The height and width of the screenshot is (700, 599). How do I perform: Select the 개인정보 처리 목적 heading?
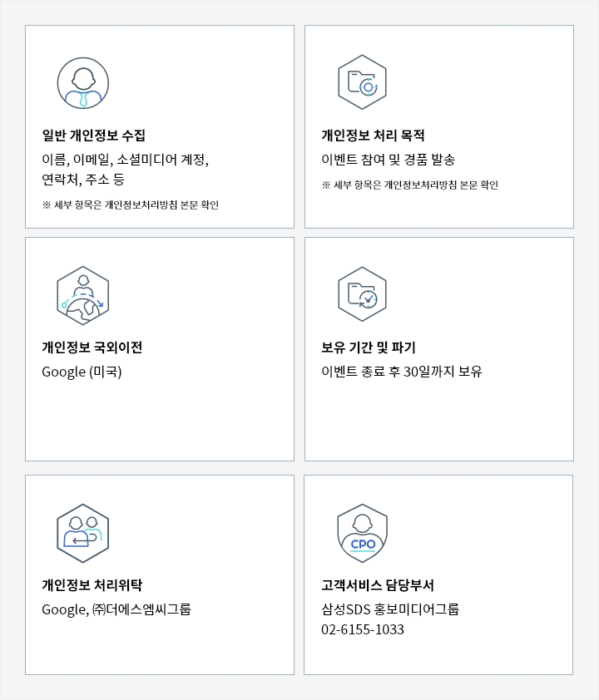pos(373,136)
